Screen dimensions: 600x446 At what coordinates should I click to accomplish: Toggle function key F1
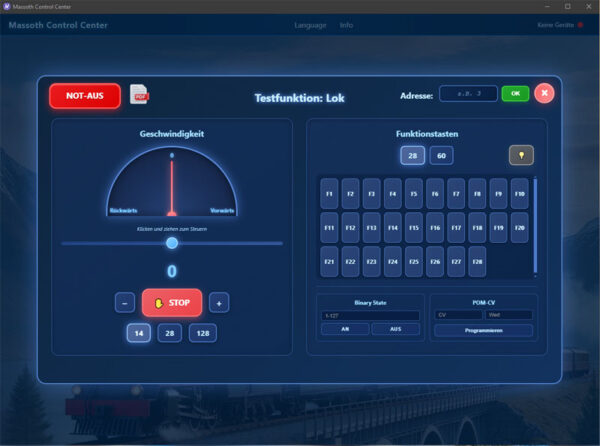(x=329, y=193)
